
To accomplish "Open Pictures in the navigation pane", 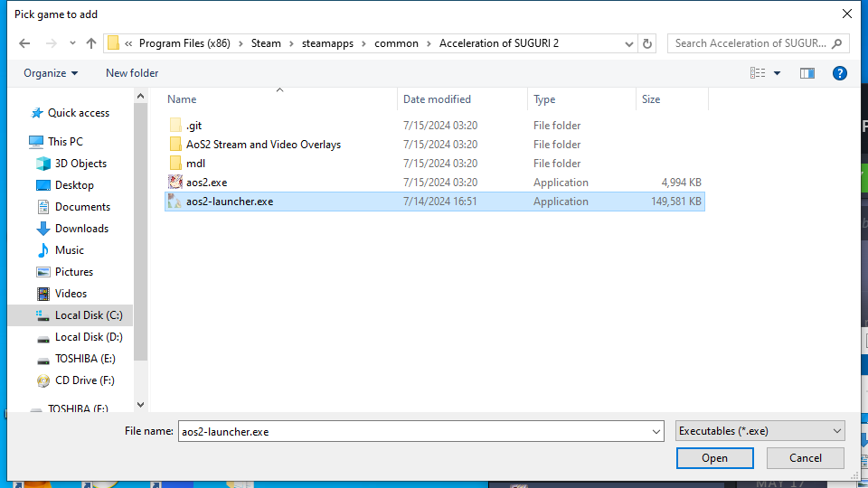I will pyautogui.click(x=64, y=272).
